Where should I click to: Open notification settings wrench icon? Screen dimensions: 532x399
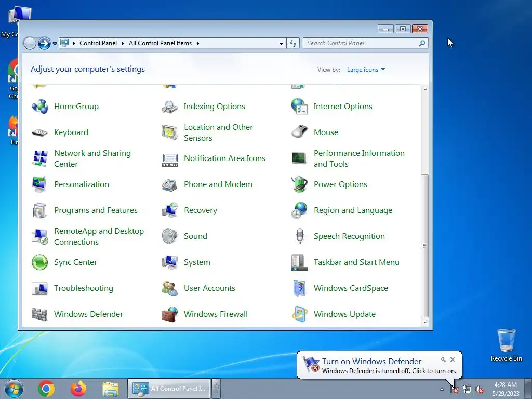coord(443,360)
